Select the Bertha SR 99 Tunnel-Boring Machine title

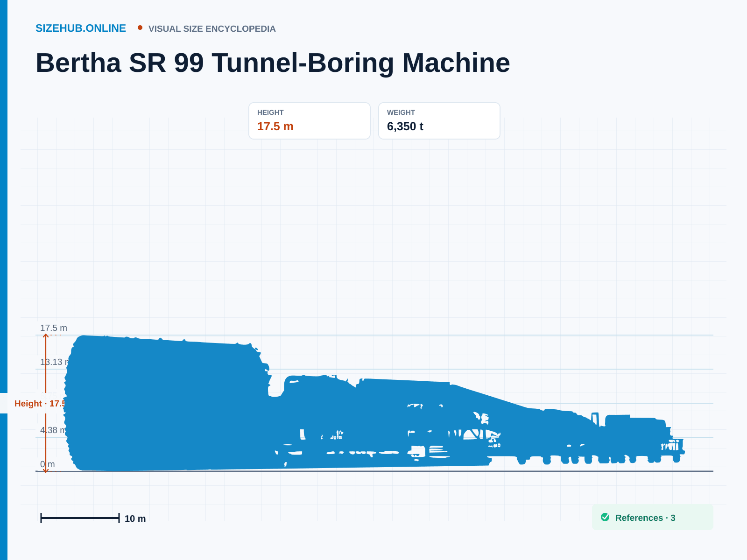(273, 63)
